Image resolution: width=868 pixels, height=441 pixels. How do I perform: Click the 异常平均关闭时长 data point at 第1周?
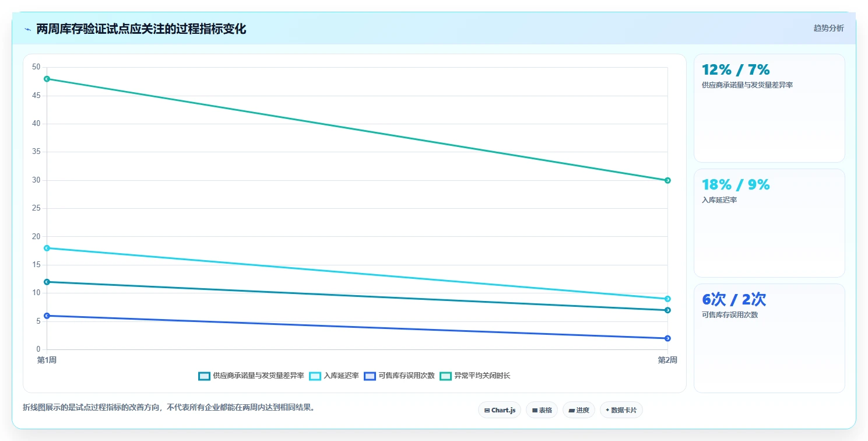tap(47, 79)
